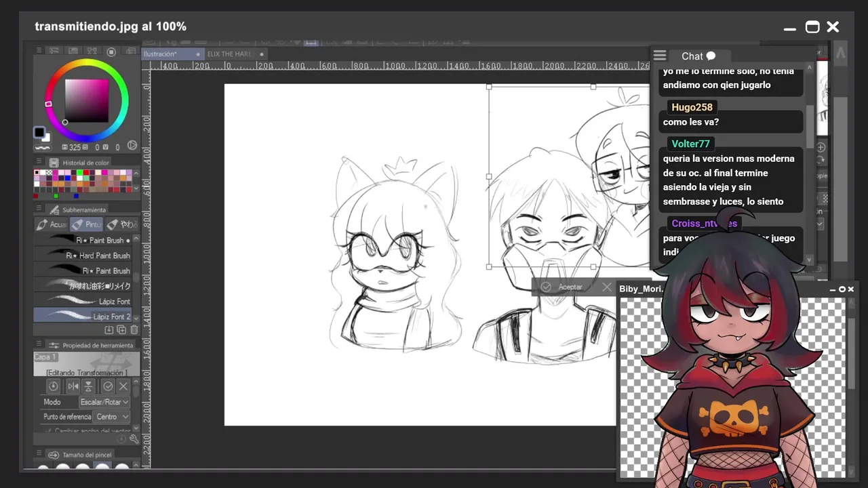Import sub tool material icon
868x488 pixels.
(x=108, y=330)
